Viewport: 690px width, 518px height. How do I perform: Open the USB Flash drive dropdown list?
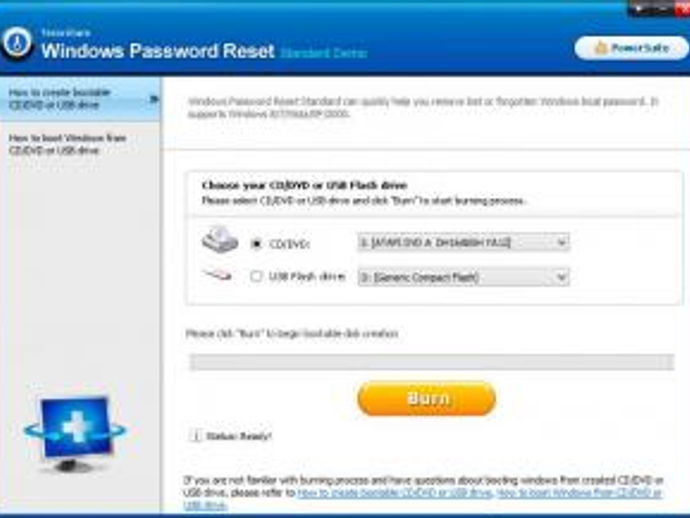click(x=463, y=277)
